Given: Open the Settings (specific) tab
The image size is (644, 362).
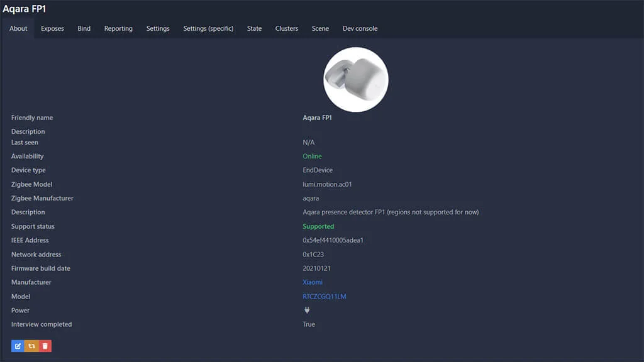Looking at the screenshot, I should 208,28.
